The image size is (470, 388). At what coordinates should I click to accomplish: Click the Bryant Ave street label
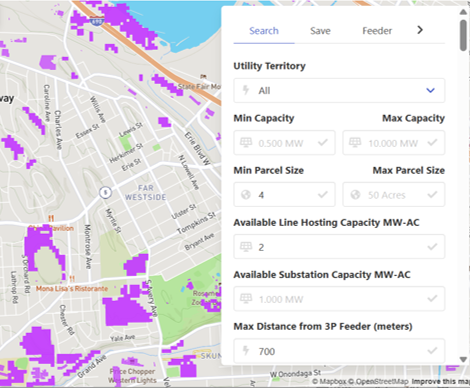pyautogui.click(x=199, y=242)
